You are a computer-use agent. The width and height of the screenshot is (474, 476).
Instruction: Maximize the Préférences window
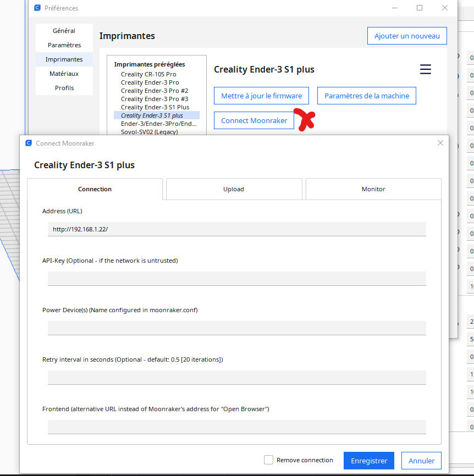click(x=420, y=8)
